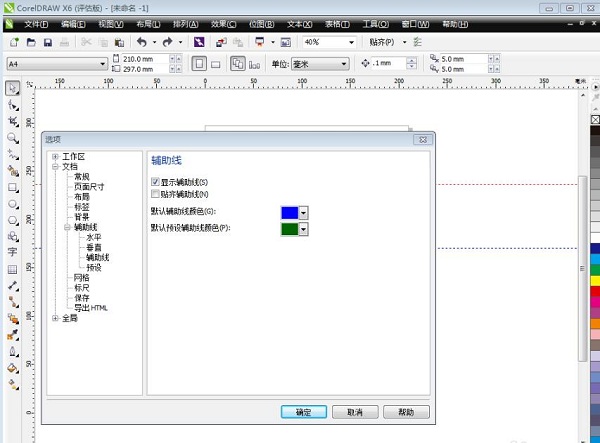Image resolution: width=600 pixels, height=443 pixels.
Task: Select the Smart fill tool
Action: click(x=13, y=171)
